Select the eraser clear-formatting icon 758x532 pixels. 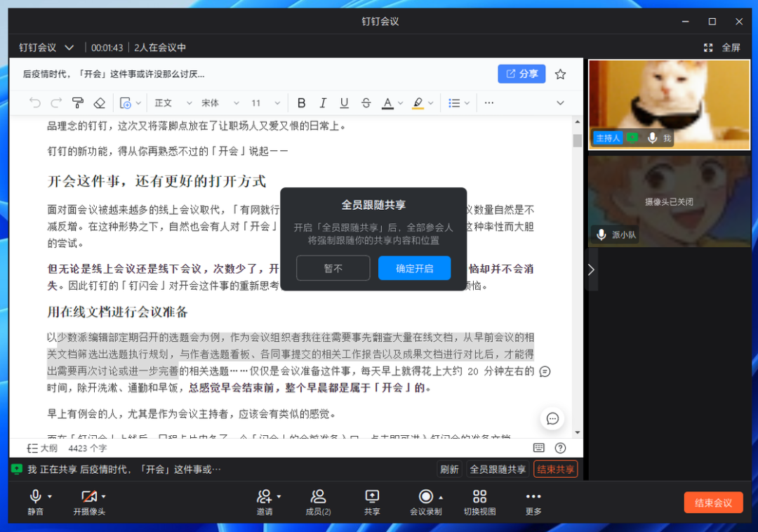(99, 103)
